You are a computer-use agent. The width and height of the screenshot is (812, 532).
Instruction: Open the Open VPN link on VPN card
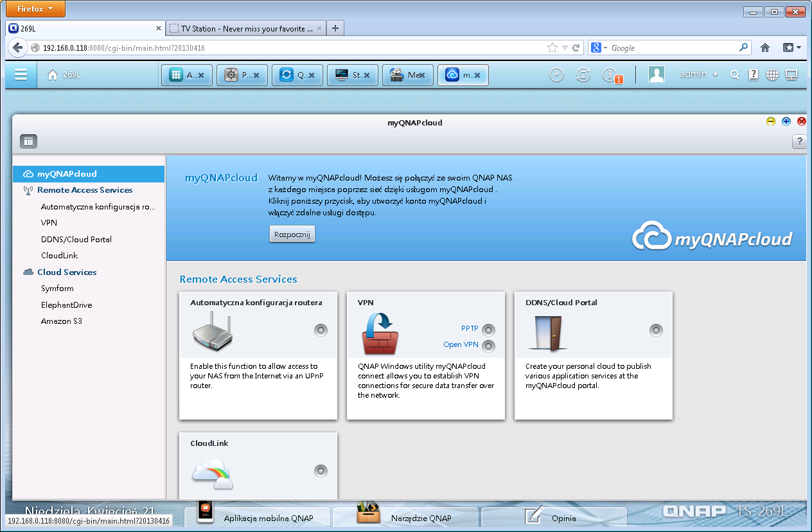point(461,345)
